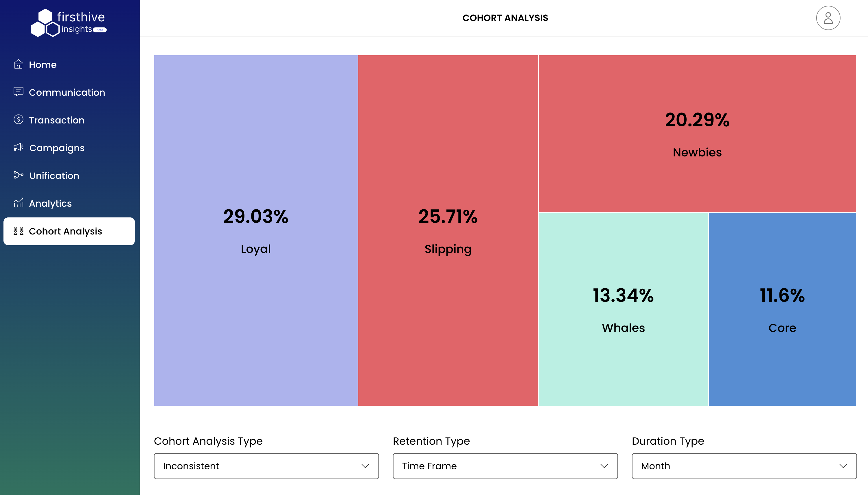This screenshot has width=868, height=495.
Task: Click the Cohort Analysis people icon
Action: [18, 231]
